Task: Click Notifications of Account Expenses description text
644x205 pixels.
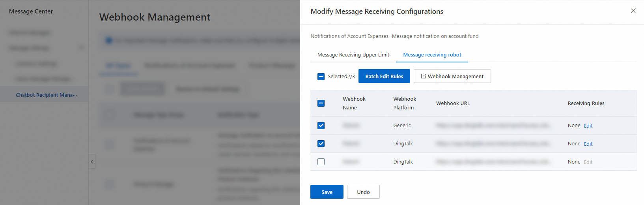Action: pos(394,36)
